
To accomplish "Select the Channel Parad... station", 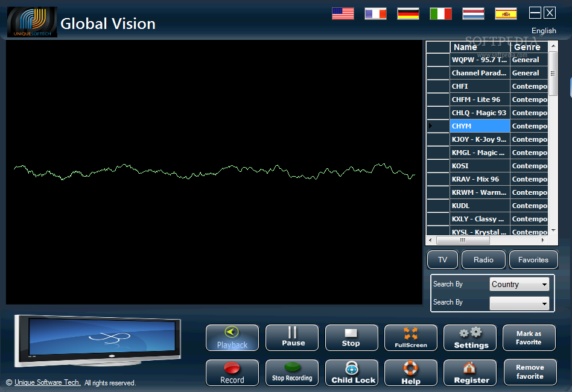I will click(x=480, y=73).
